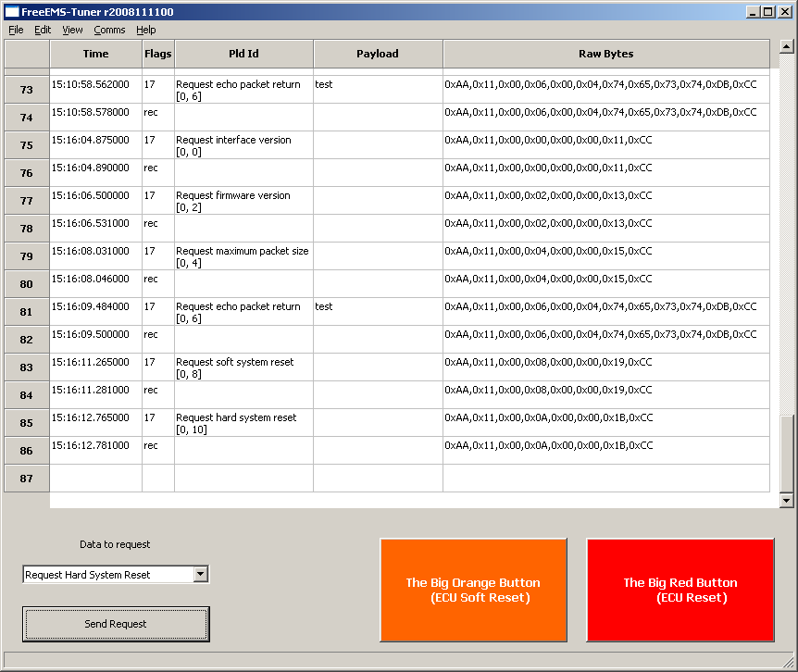Screen dimensions: 798x672
Task: Click the Pld Id column header
Action: click(243, 54)
